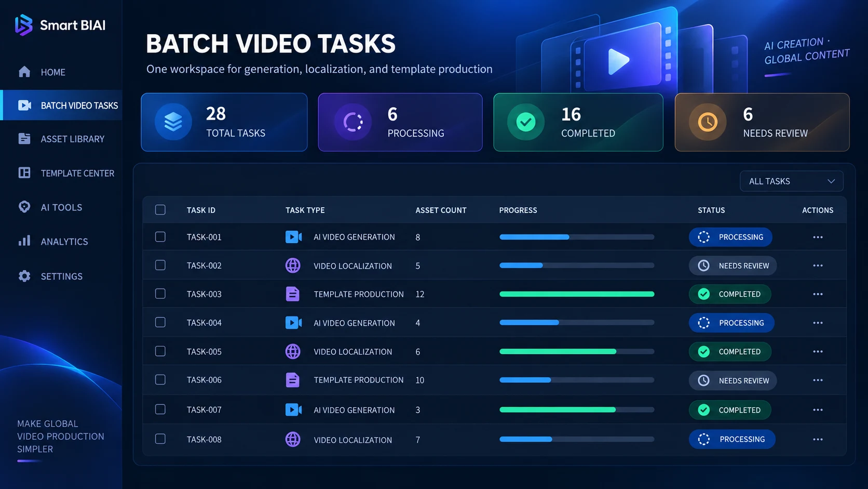Click the Analytics bar chart icon
This screenshot has height=489, width=868.
[24, 241]
